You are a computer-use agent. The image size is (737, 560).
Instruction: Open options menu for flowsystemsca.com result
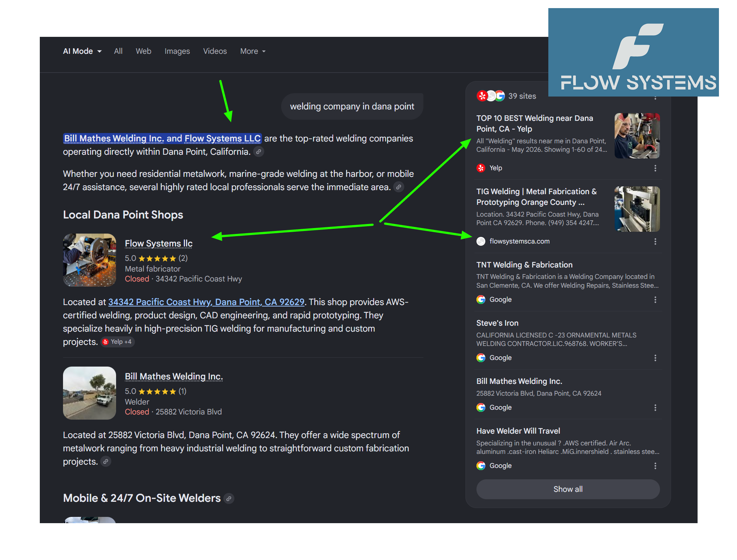pos(655,241)
